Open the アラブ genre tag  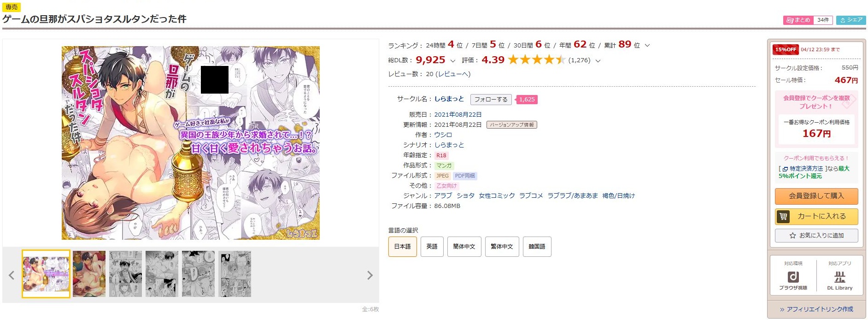point(443,196)
